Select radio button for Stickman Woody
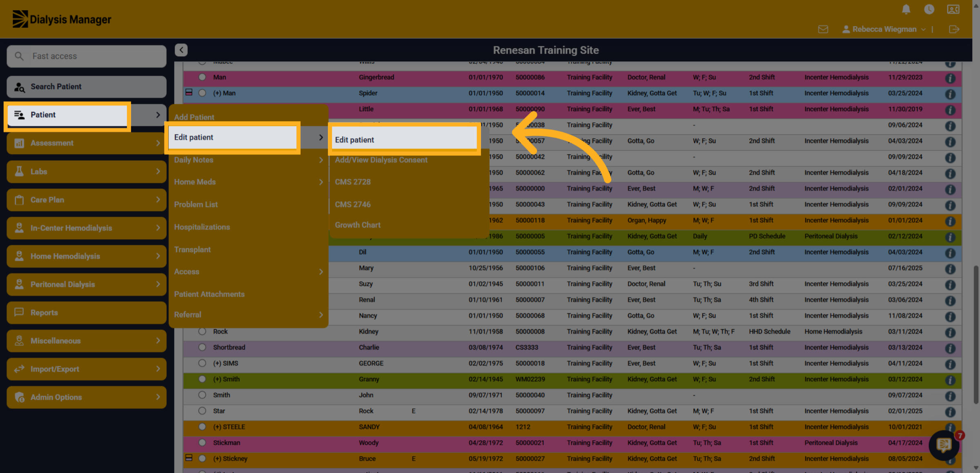This screenshot has width=980, height=473. (202, 442)
